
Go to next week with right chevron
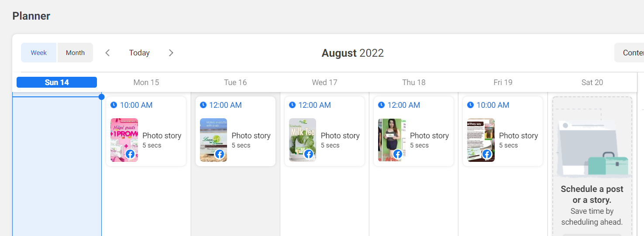(x=171, y=53)
